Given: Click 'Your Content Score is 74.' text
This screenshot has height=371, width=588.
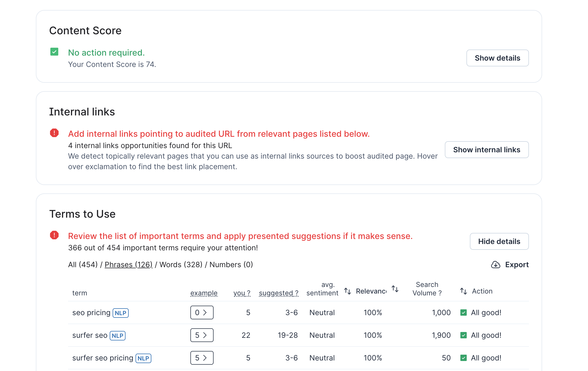Looking at the screenshot, I should pyautogui.click(x=112, y=64).
